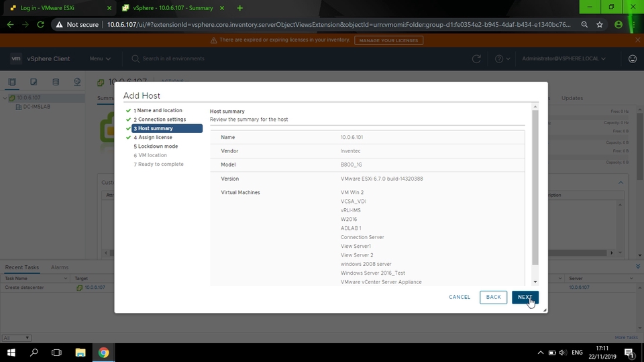Select step 4 Assign license
The image size is (644, 362).
(153, 138)
